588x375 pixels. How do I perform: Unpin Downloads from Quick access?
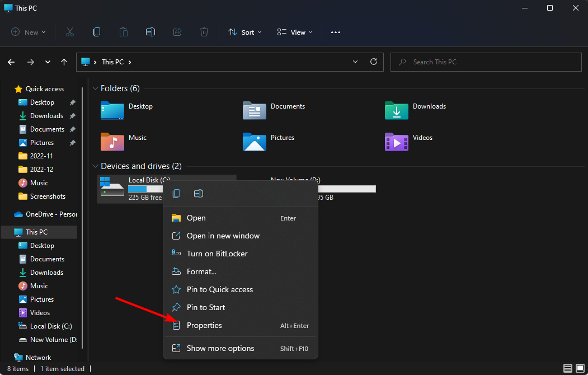point(72,116)
